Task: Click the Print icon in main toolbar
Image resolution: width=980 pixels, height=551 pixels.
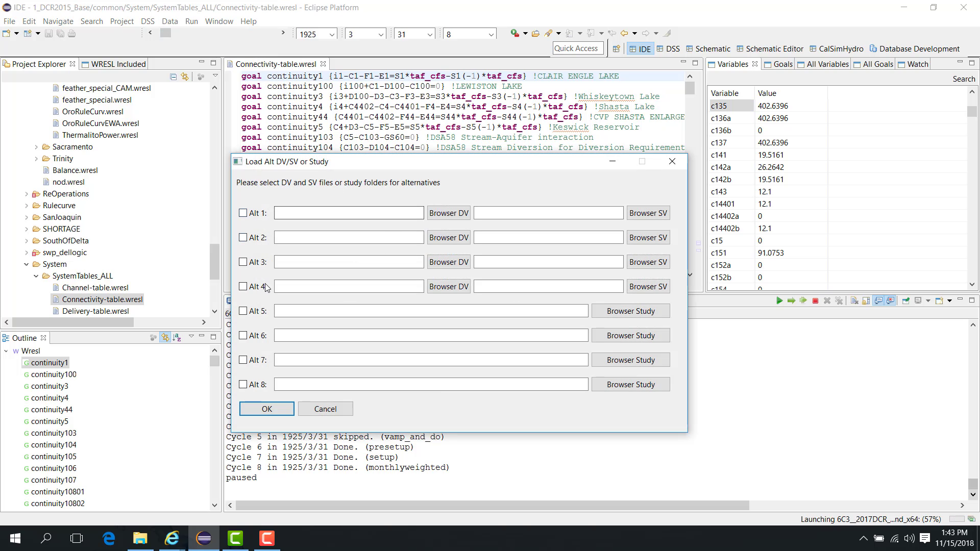Action: 71,34
